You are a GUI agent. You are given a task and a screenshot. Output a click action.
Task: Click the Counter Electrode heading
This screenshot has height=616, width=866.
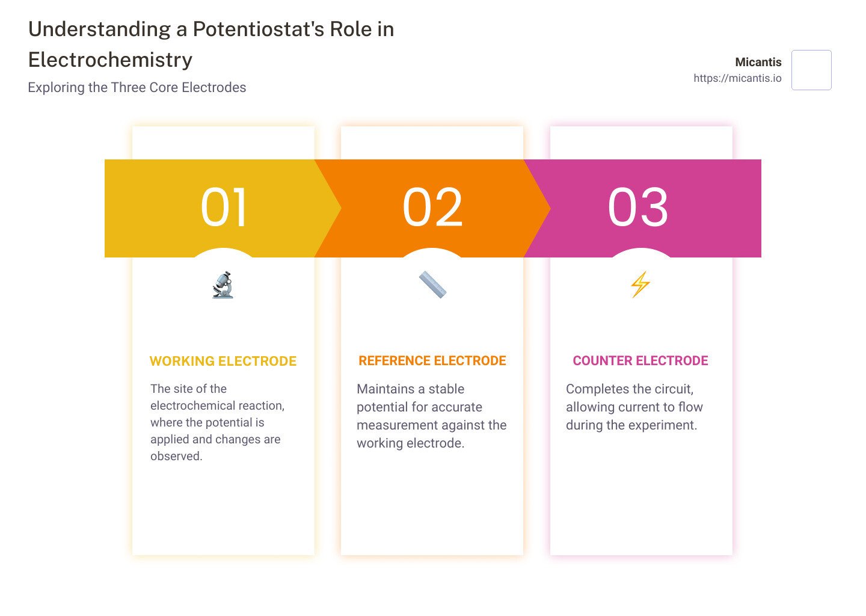(x=640, y=361)
